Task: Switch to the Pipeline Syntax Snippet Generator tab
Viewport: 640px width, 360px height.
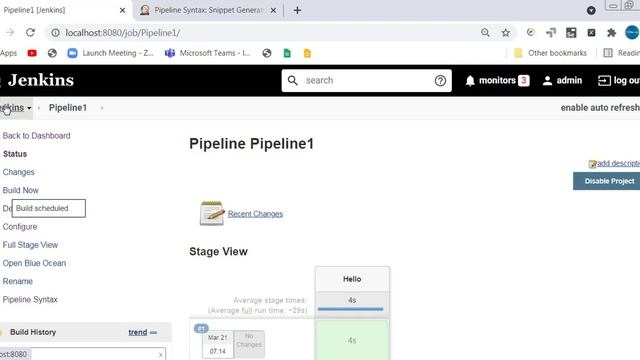Action: [208, 10]
